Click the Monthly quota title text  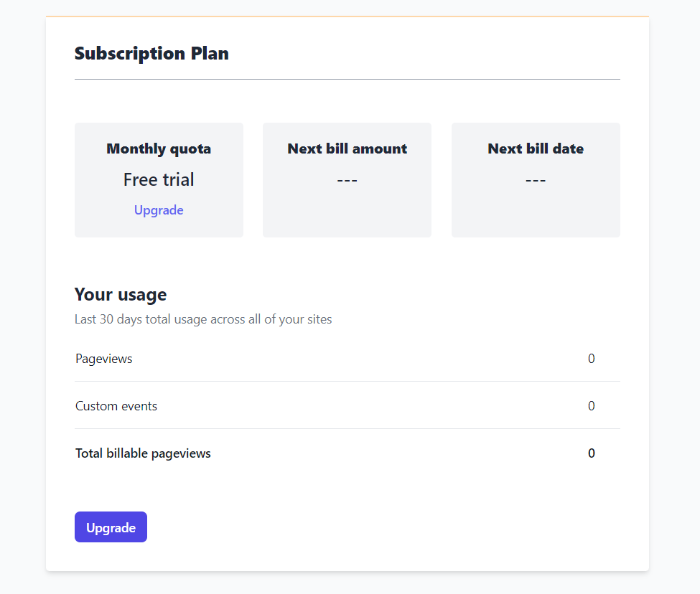159,148
